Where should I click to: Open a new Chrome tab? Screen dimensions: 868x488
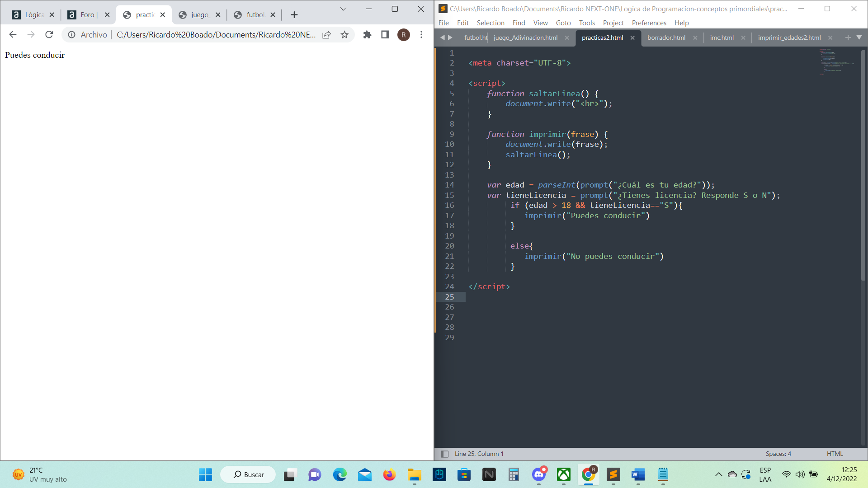294,15
